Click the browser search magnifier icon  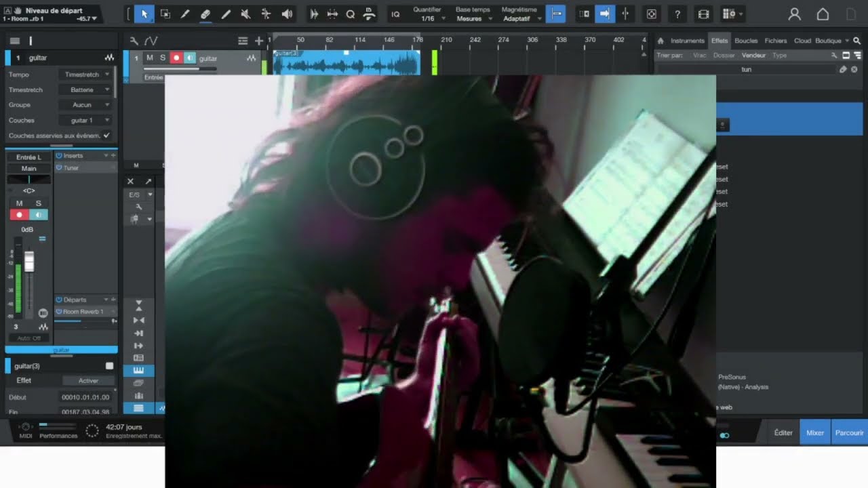click(x=857, y=41)
